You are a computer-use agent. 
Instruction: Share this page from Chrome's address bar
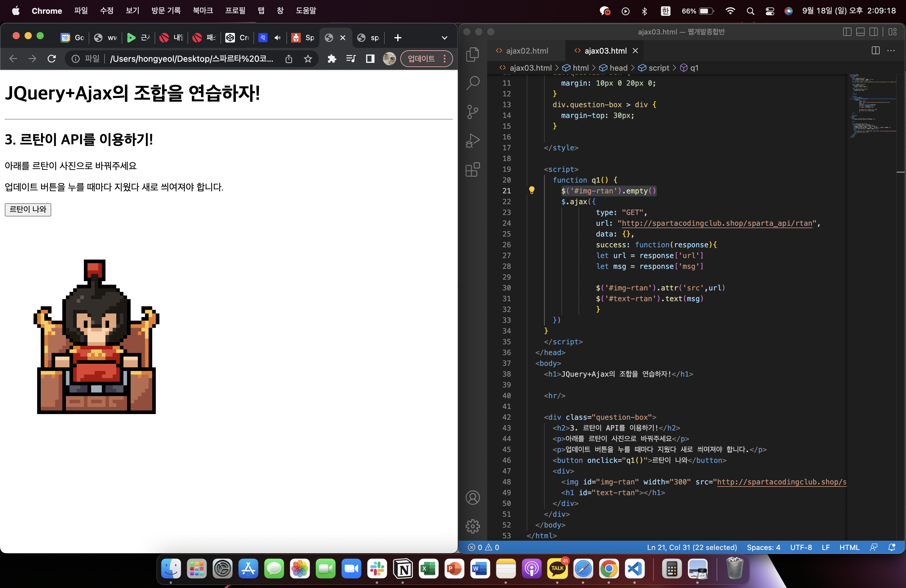click(289, 59)
